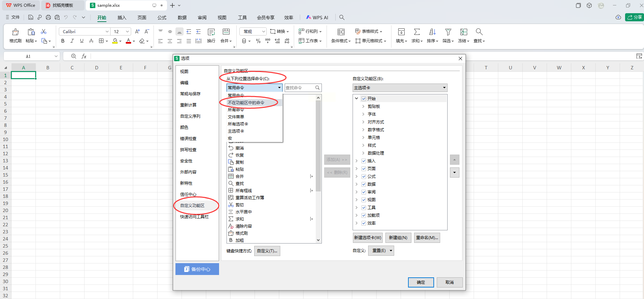
Task: Click the Conditional Formatting (条件格式) icon
Action: (341, 32)
